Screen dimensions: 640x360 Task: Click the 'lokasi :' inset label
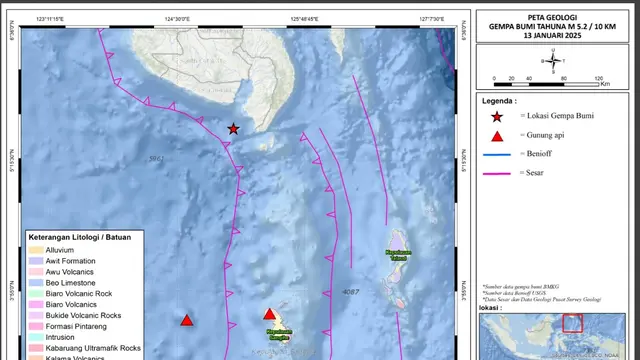pos(490,308)
